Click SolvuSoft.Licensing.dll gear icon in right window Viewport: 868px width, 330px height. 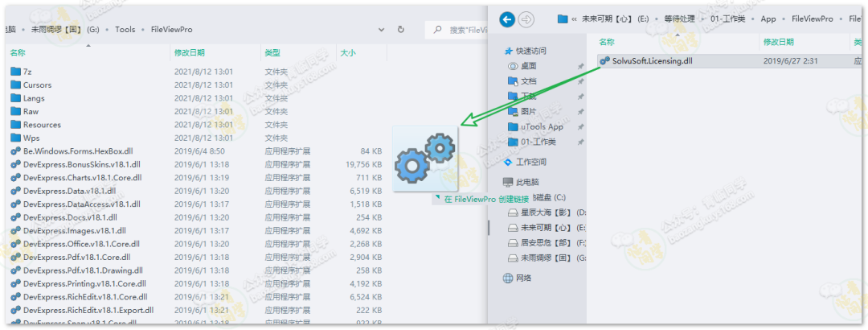tap(605, 61)
